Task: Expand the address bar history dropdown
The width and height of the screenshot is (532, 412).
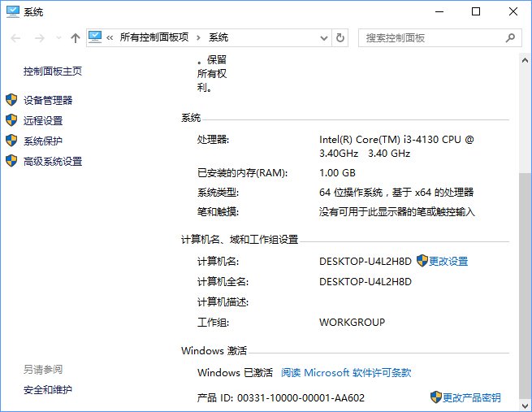Action: click(x=323, y=37)
